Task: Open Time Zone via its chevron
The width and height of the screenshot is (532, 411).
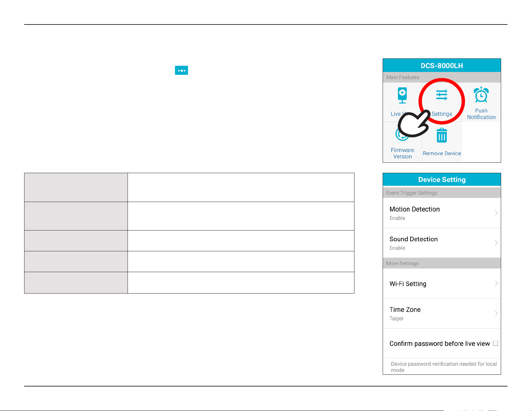Action: point(496,313)
